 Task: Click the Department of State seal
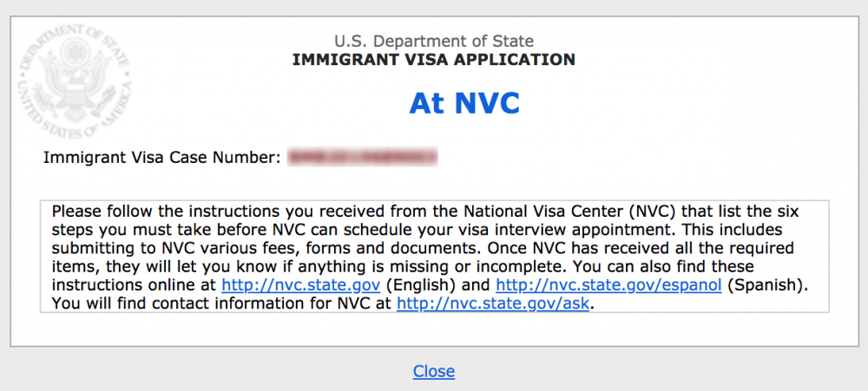pos(76,81)
